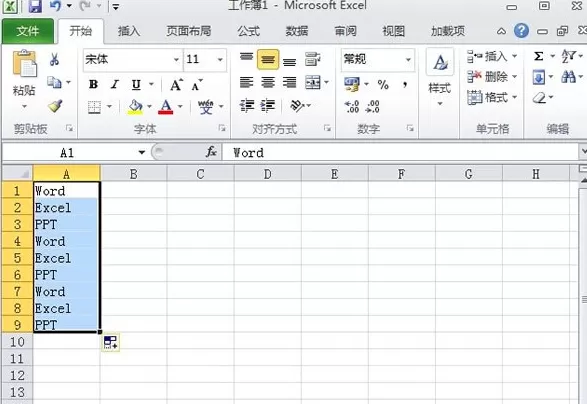Click the insert function fx button
Viewport: 587px width, 404px height.
coord(212,152)
